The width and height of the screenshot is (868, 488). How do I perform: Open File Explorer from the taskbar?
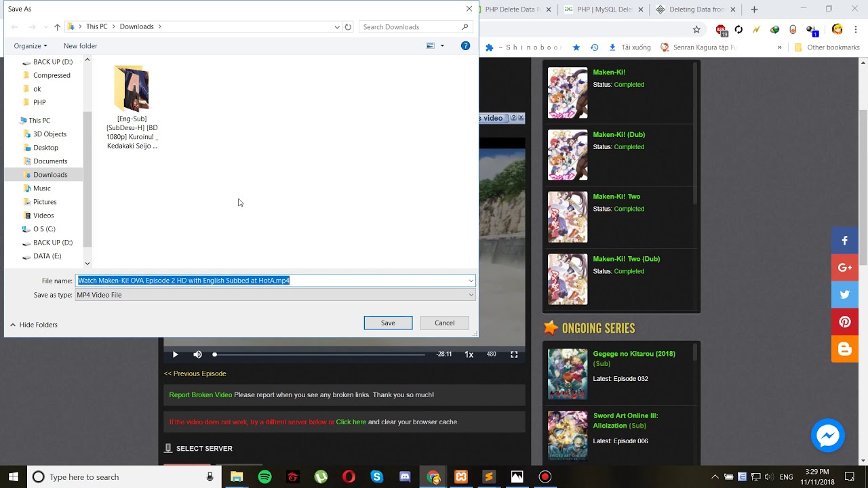(x=237, y=477)
